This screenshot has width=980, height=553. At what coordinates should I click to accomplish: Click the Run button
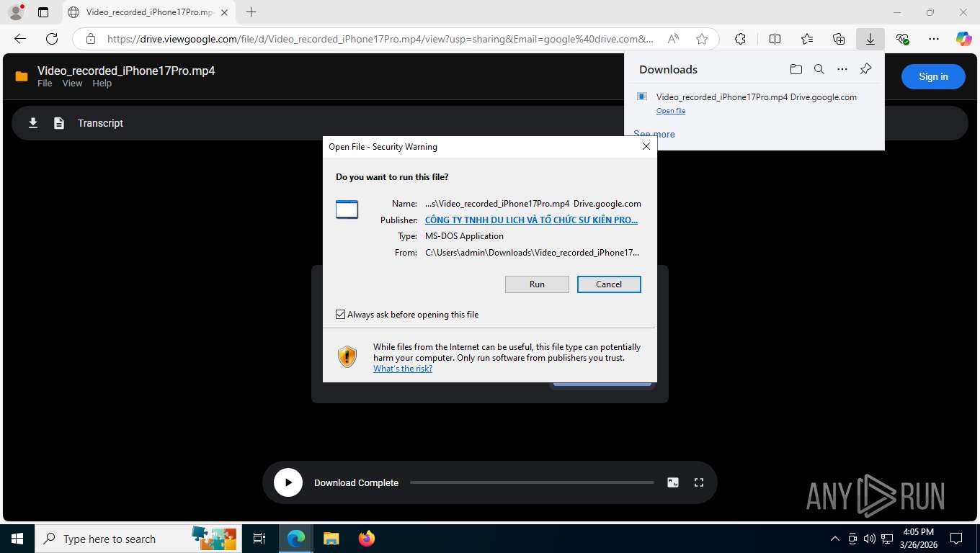(x=537, y=284)
